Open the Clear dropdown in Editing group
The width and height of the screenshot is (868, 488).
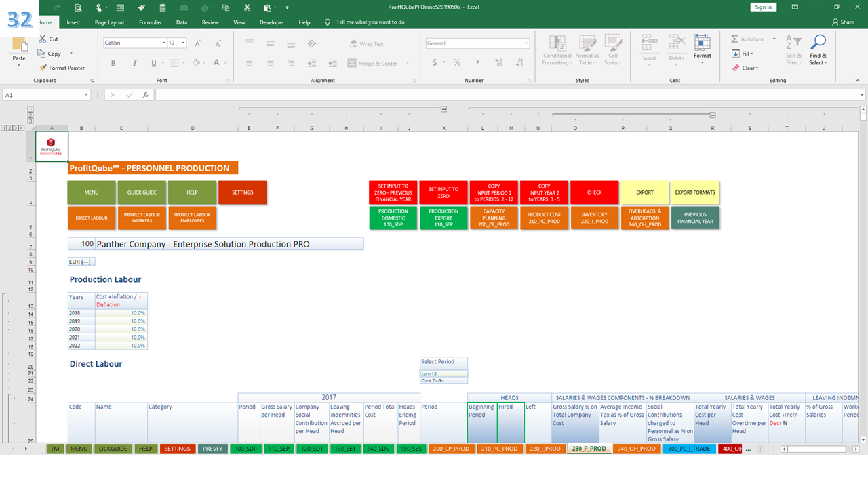coord(745,68)
